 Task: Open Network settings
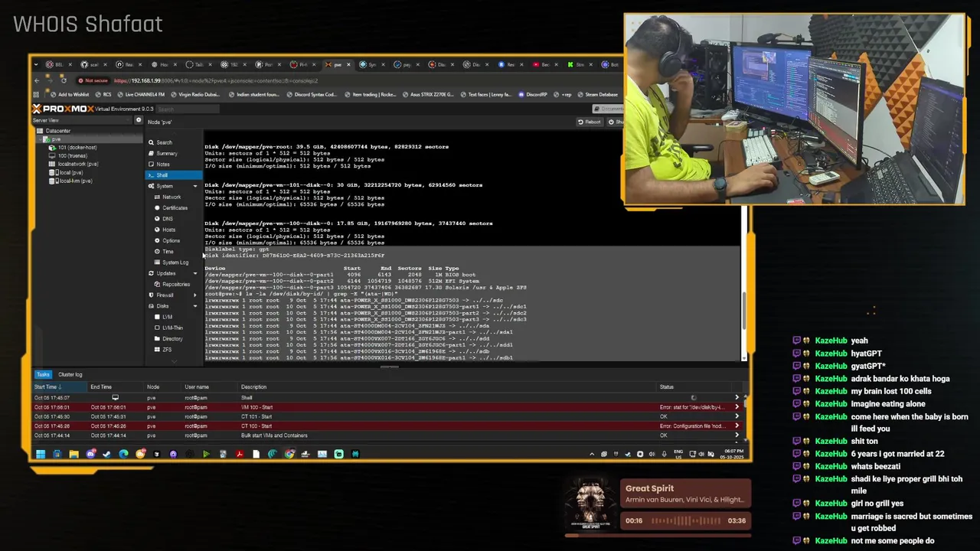171,197
